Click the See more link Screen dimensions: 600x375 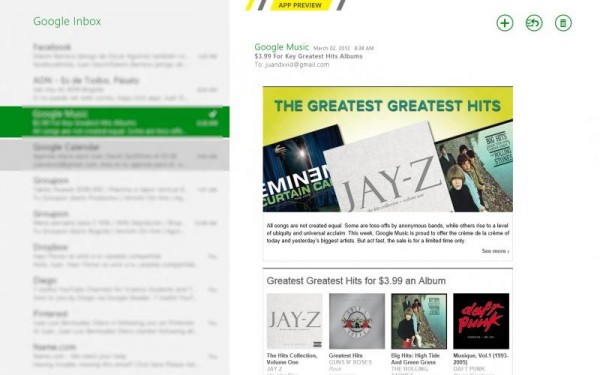pos(495,251)
